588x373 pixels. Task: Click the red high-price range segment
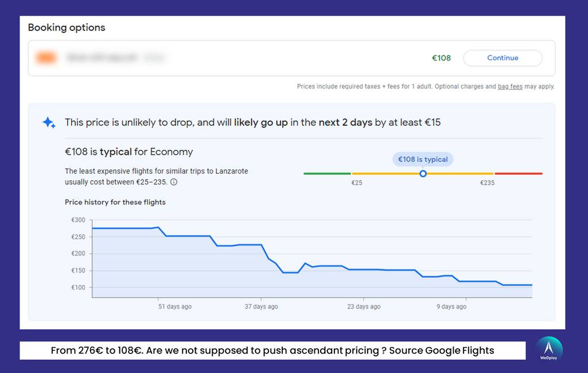pyautogui.click(x=519, y=174)
